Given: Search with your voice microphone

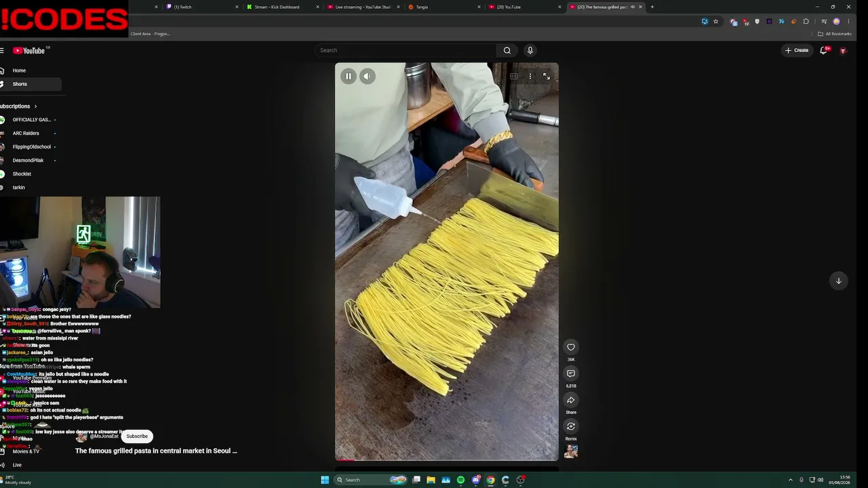Looking at the screenshot, I should (x=530, y=50).
